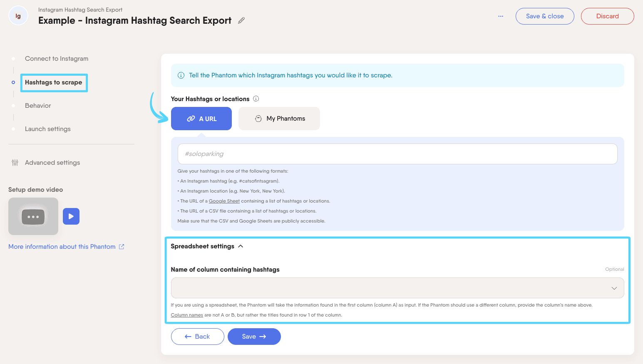Image resolution: width=643 pixels, height=364 pixels.
Task: Open Advanced settings
Action: (52, 163)
